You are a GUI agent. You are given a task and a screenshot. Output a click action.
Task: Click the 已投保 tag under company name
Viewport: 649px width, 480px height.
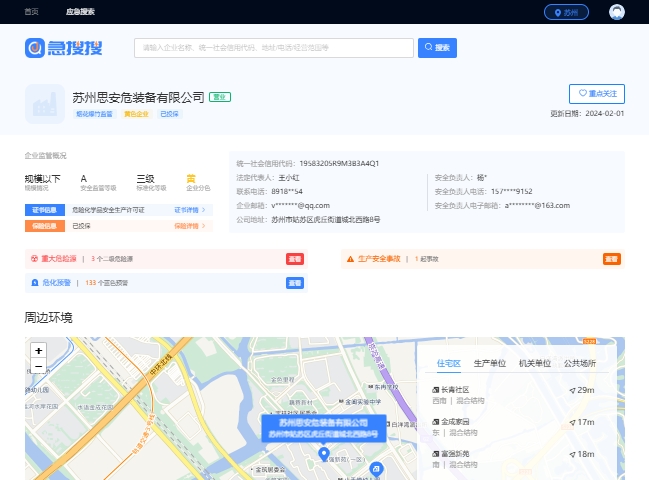pos(169,114)
